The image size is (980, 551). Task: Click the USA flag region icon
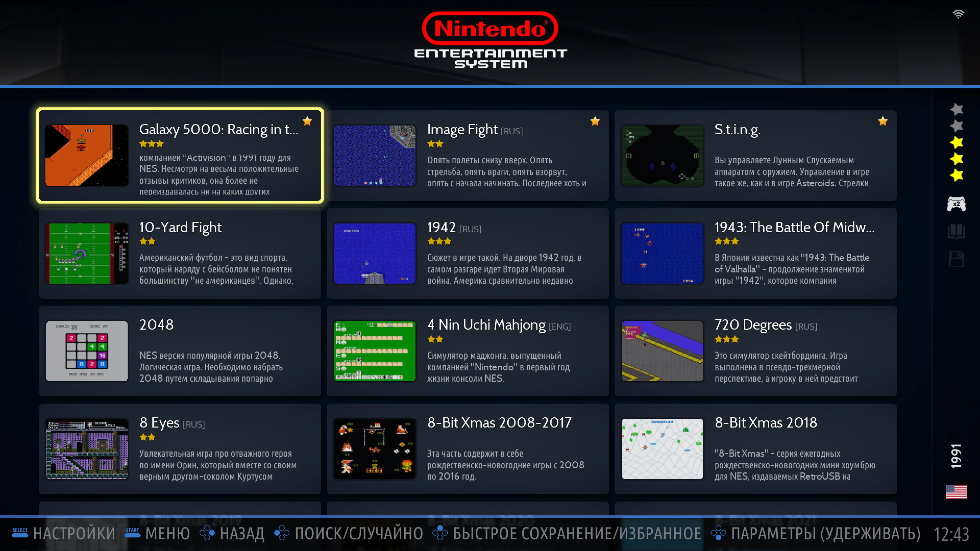coord(956,491)
